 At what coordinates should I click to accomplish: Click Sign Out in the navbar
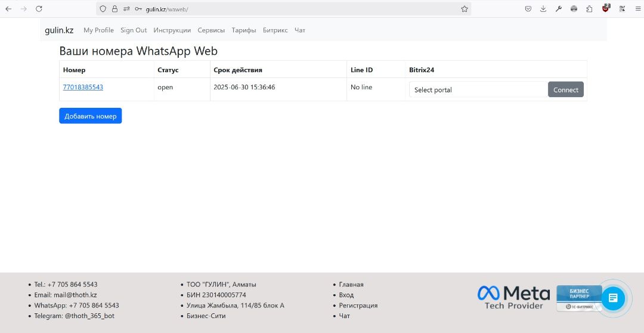(134, 30)
